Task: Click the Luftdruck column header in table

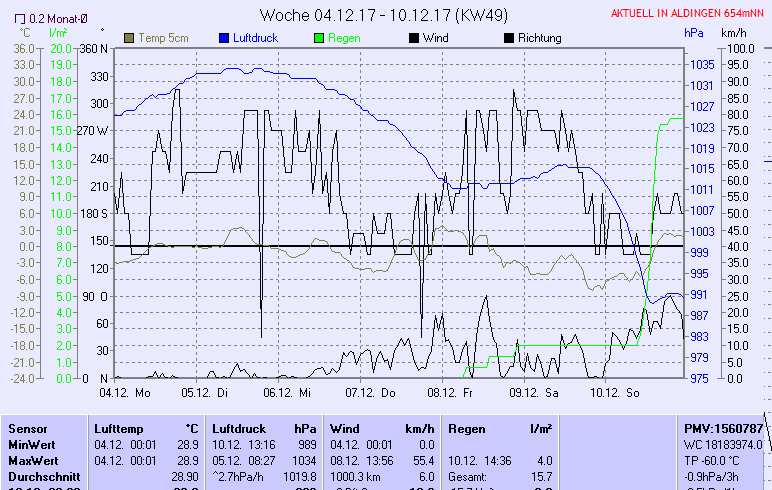Action: tap(240, 428)
